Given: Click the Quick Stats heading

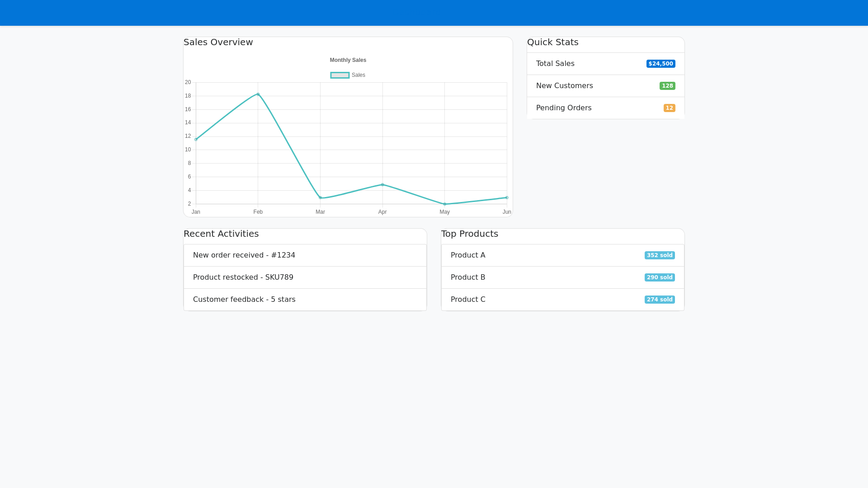Looking at the screenshot, I should [x=553, y=42].
